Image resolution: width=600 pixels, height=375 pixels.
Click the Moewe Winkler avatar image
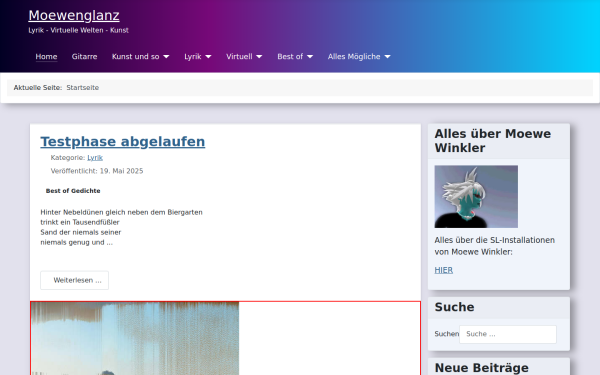pyautogui.click(x=476, y=197)
